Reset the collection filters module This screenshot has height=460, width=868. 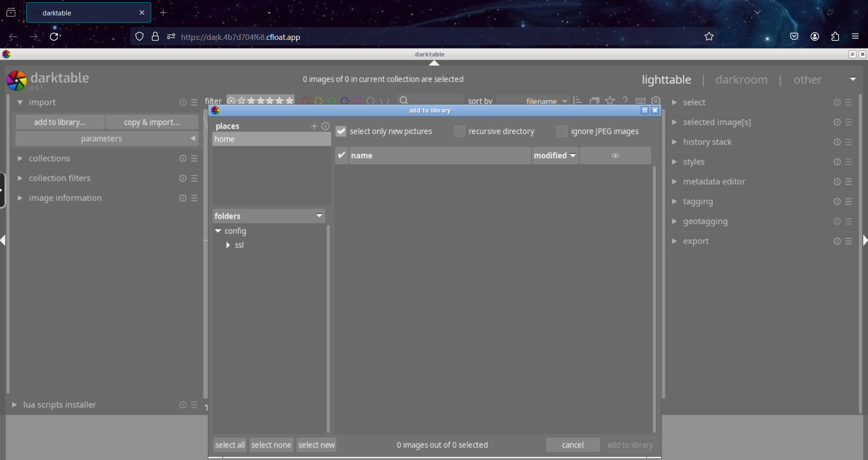[x=183, y=178]
